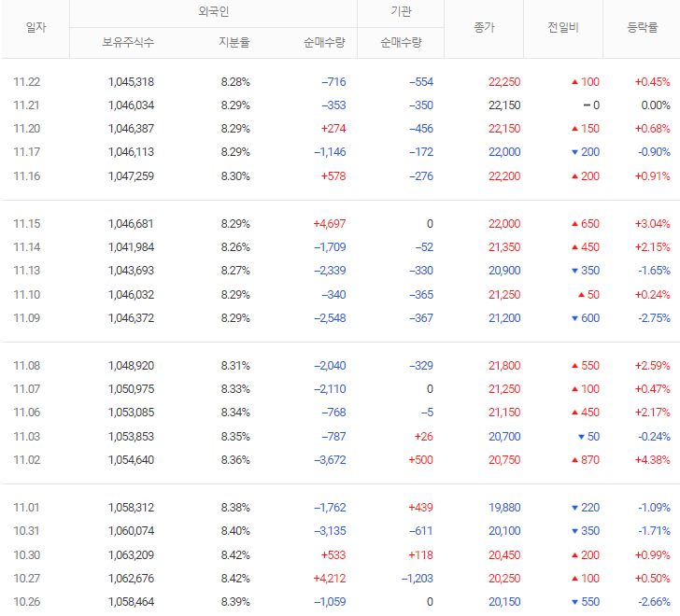Click foreign net volume -716
This screenshot has height=616, width=680.
click(333, 82)
